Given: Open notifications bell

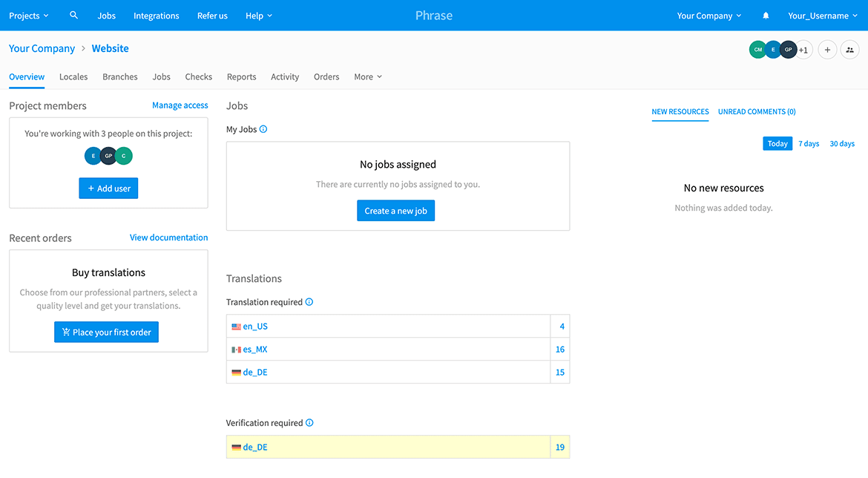Looking at the screenshot, I should click(x=766, y=16).
